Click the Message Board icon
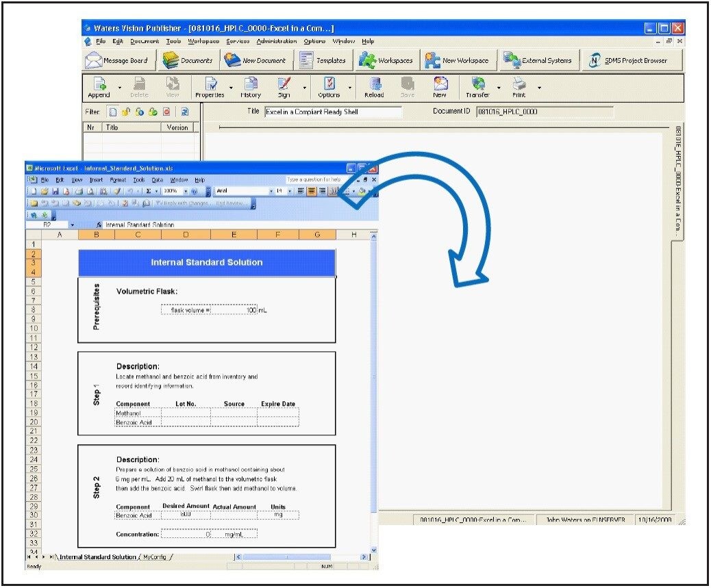The width and height of the screenshot is (711, 588). (x=119, y=60)
